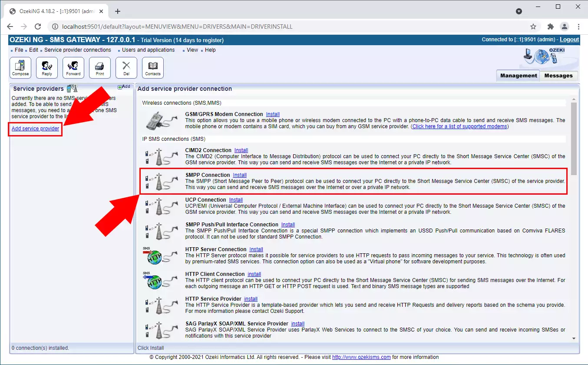Install HTTP Service Provider
588x365 pixels.
coord(251,299)
